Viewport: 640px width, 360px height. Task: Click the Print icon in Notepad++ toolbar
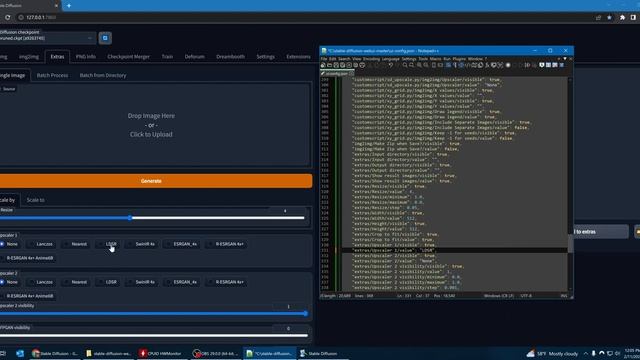click(362, 65)
